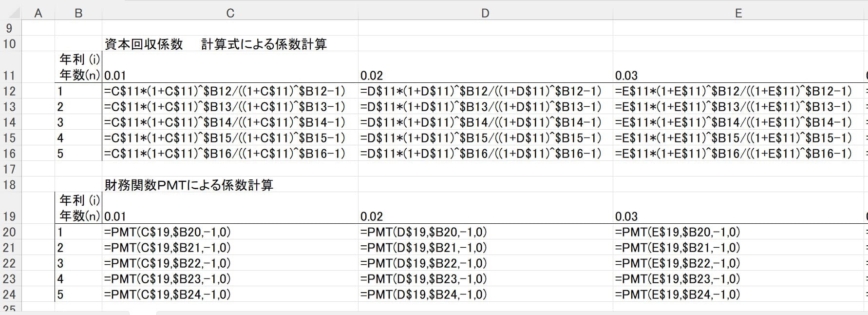This screenshot has width=868, height=315.
Task: Click cell C12 with the capital recovery formula
Action: pyautogui.click(x=225, y=91)
